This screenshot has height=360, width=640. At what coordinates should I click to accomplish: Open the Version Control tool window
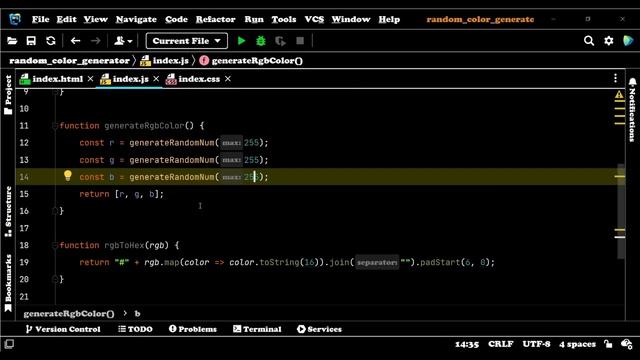pyautogui.click(x=63, y=329)
